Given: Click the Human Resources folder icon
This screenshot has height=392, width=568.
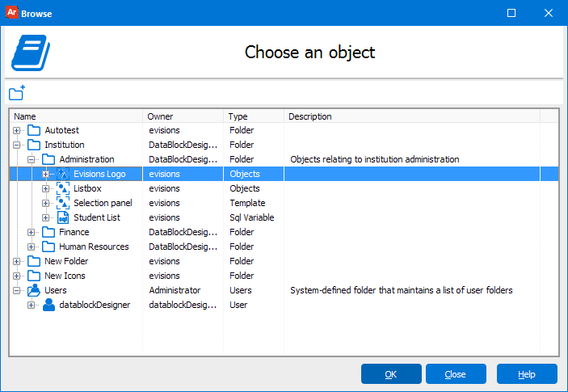Looking at the screenshot, I should 48,247.
